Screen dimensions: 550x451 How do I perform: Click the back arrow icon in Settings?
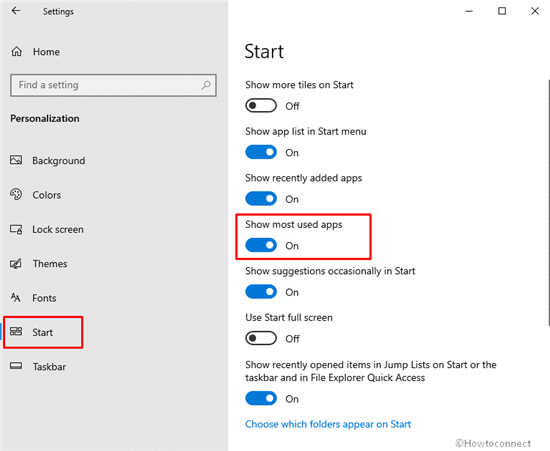point(16,11)
